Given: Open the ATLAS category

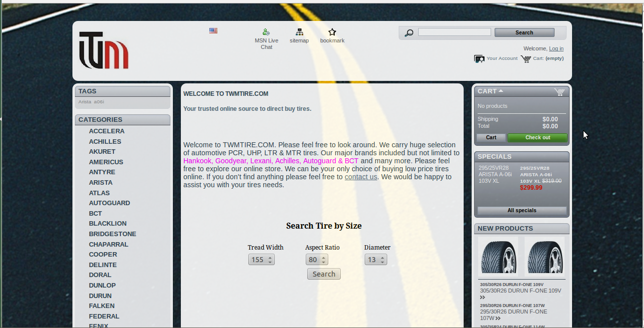Looking at the screenshot, I should click(99, 193).
